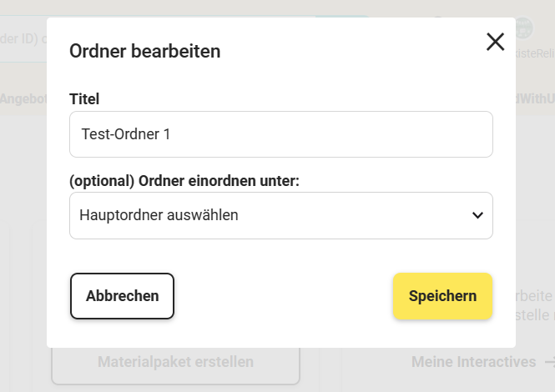
Task: Click the arrow beside Meine Interactives
Action: (548, 362)
